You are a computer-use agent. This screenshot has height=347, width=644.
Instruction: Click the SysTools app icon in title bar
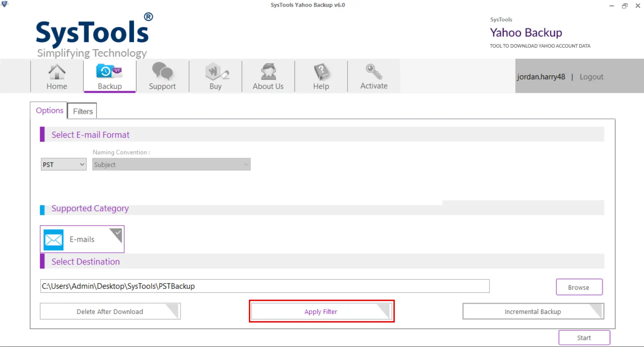tap(5, 4)
